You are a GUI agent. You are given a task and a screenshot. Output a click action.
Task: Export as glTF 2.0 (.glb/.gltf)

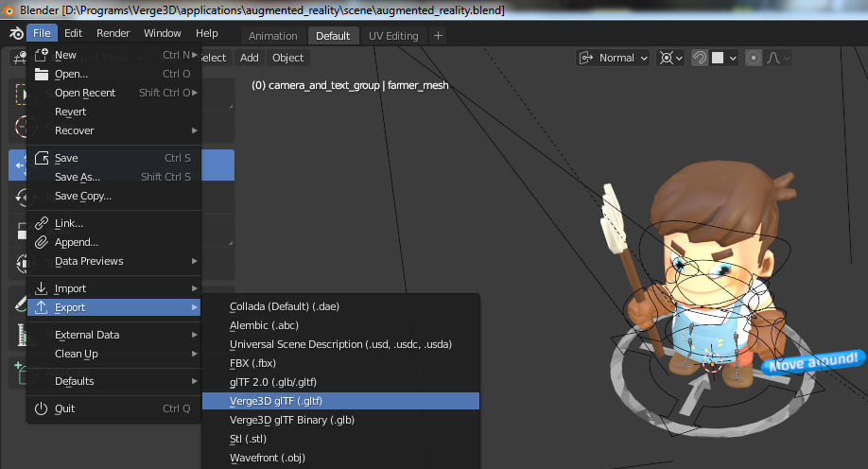click(x=341, y=382)
